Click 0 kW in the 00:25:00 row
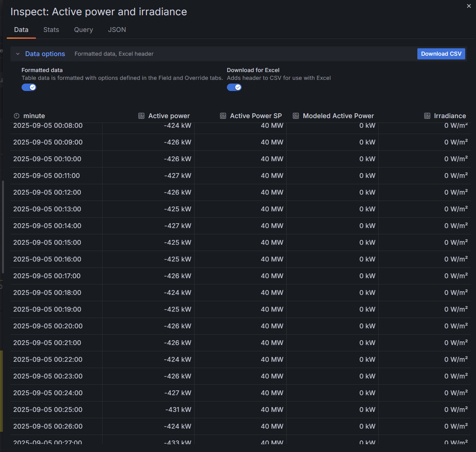Image resolution: width=476 pixels, height=452 pixels. [x=367, y=410]
